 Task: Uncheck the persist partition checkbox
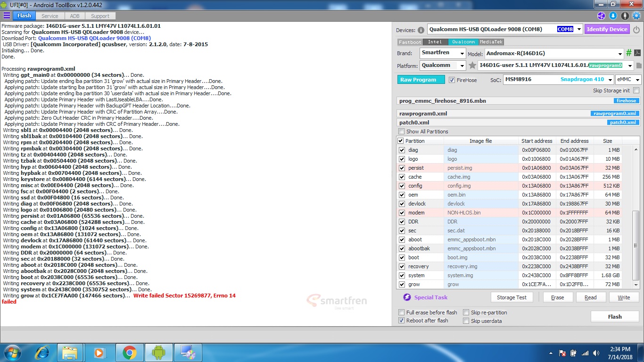coord(402,168)
